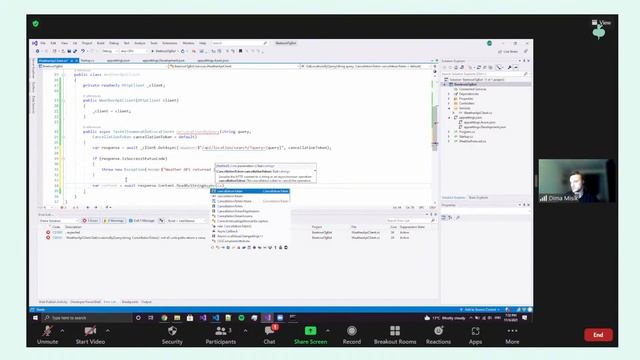Screen dimensions: 640x360
Task: Open the Zoom Apps panel
Action: click(475, 335)
